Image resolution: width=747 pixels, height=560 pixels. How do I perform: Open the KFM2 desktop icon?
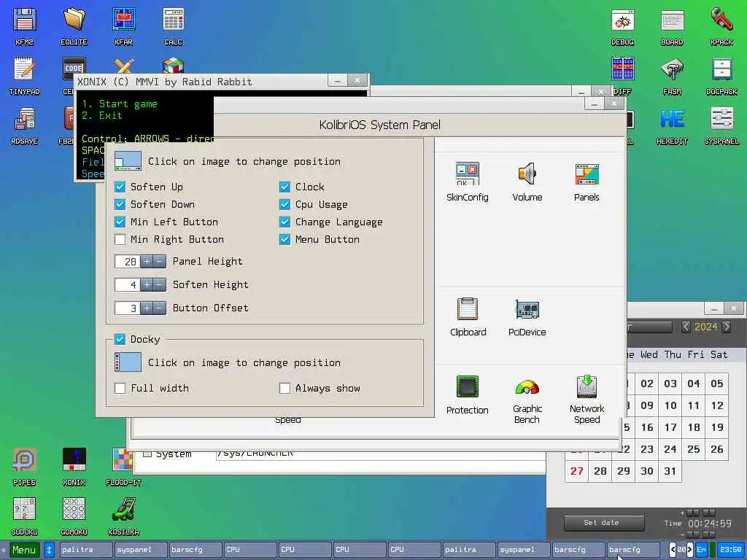[24, 26]
